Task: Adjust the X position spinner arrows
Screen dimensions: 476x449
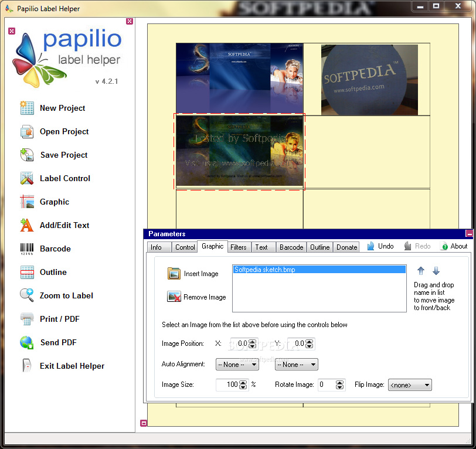Action: [x=252, y=343]
